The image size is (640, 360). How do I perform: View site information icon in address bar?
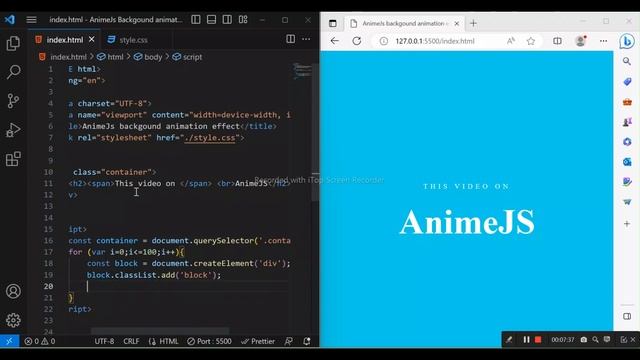(384, 41)
